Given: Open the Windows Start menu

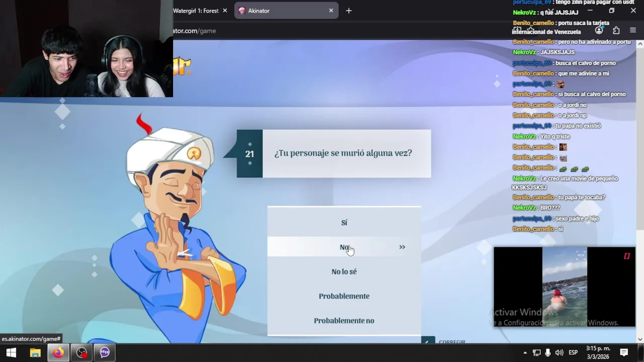Looking at the screenshot, I should tap(11, 352).
